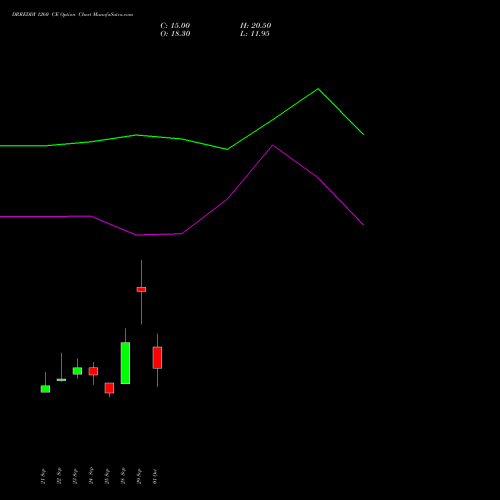This screenshot has height=500, width=500.
Task: Click the red candle for 01 Oct
Action: click(x=157, y=358)
